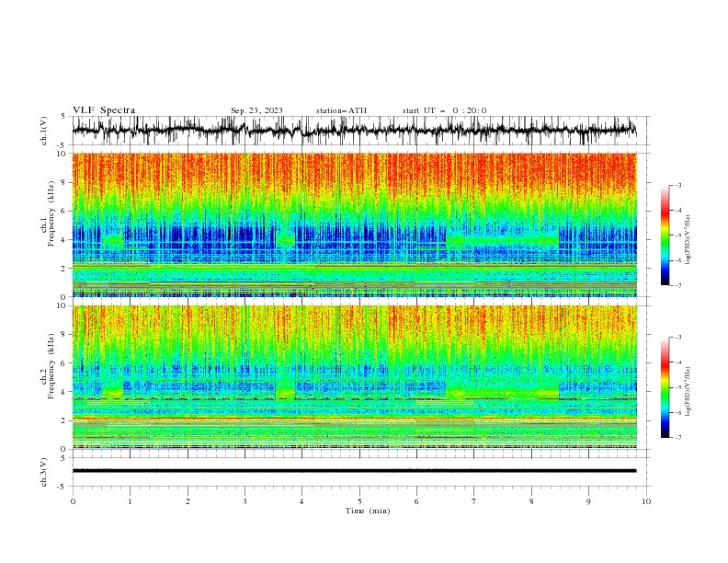Click the ch.2 color bar 'log(PSD)(V²/Hz)' label

(688, 391)
